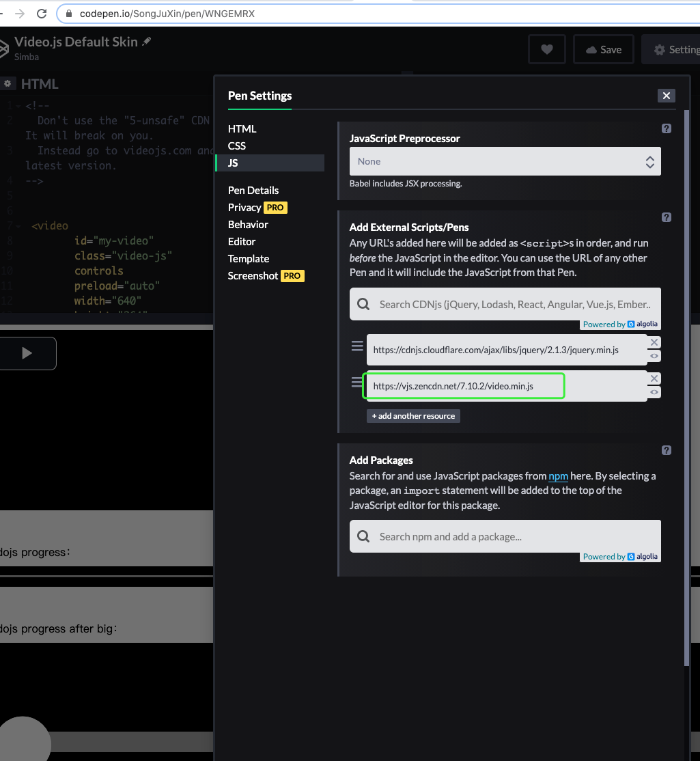This screenshot has height=761, width=700.
Task: Click the browser forward arrow
Action: tap(19, 14)
